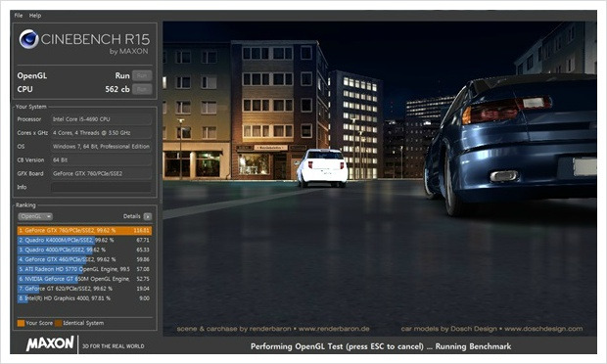The height and width of the screenshot is (364, 607).
Task: Click the GFX Board GeForce GTX 760 field
Action: coord(101,174)
